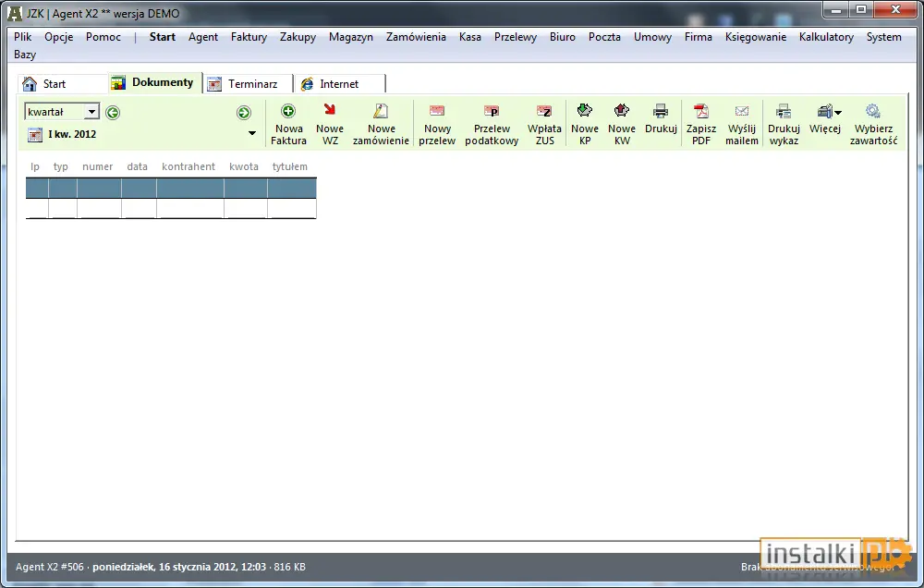Create a Nowe KP cash receipt
The width and height of the screenshot is (924, 588).
(x=585, y=125)
